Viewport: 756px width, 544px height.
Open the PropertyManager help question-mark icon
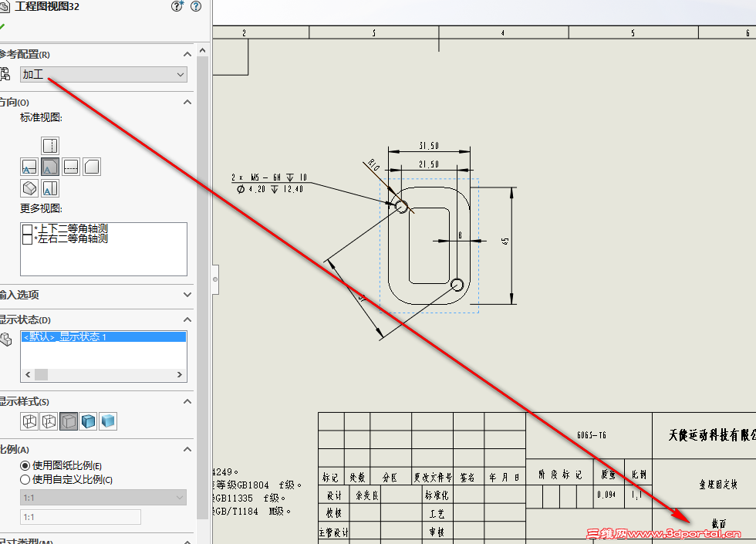[196, 6]
